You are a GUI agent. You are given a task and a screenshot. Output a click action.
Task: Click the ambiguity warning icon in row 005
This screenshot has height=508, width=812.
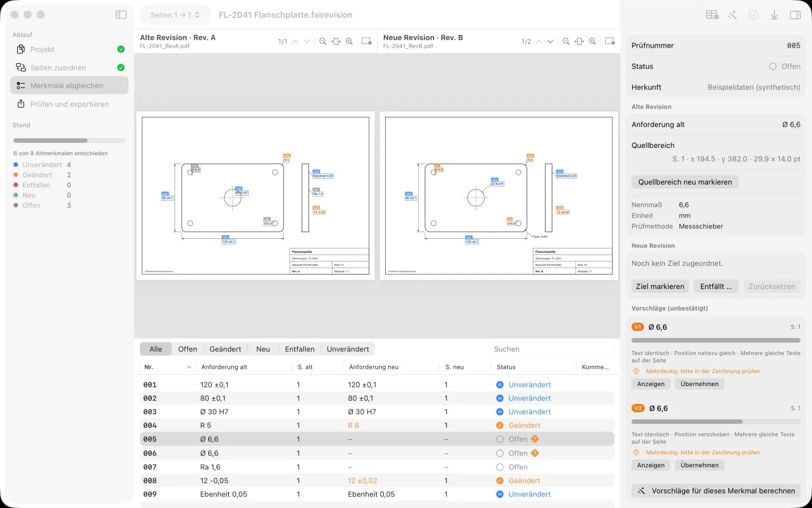coord(535,439)
